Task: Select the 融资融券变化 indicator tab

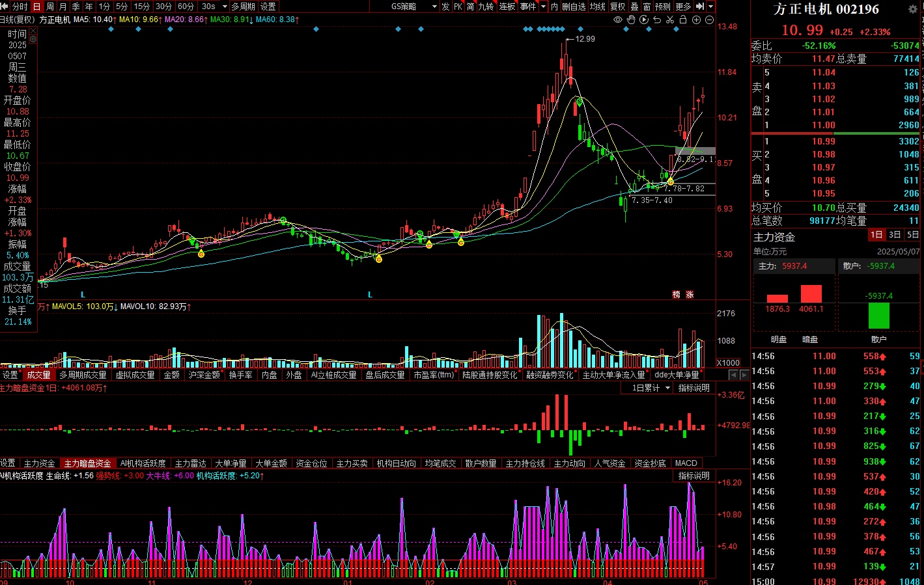Action: [550, 375]
